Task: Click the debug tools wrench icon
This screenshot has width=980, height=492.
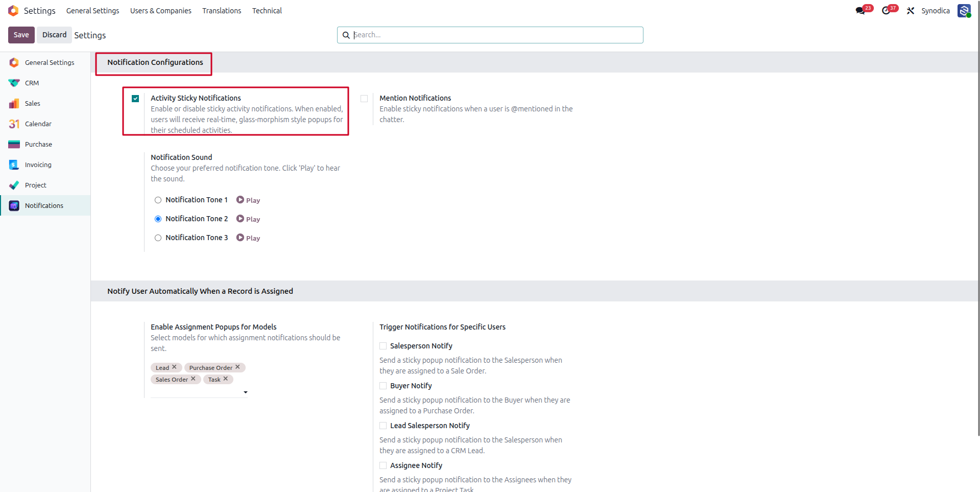Action: 911,11
